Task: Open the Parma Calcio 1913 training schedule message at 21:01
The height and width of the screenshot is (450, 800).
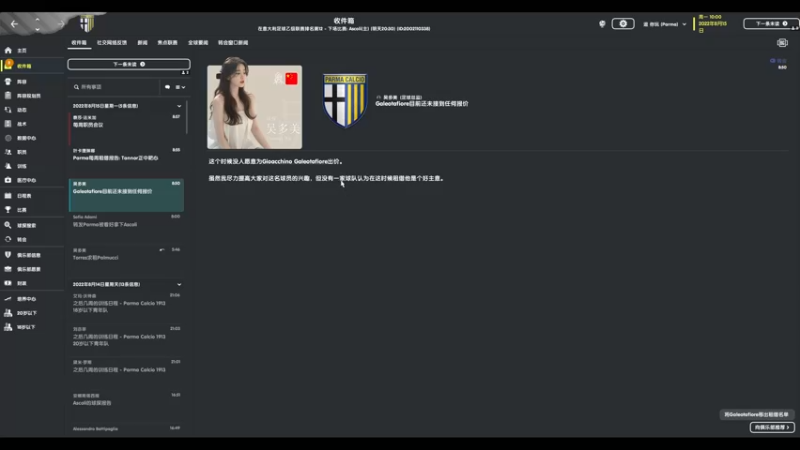Action: click(x=127, y=373)
